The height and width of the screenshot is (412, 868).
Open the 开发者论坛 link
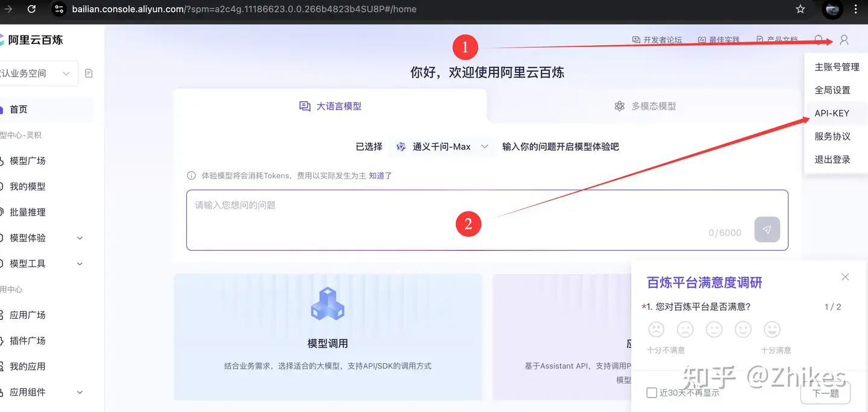(x=657, y=40)
